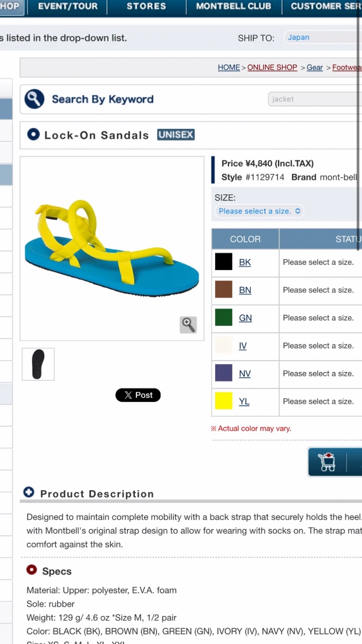
Task: Click the Search By Keyword magnifier icon
Action: 34,99
